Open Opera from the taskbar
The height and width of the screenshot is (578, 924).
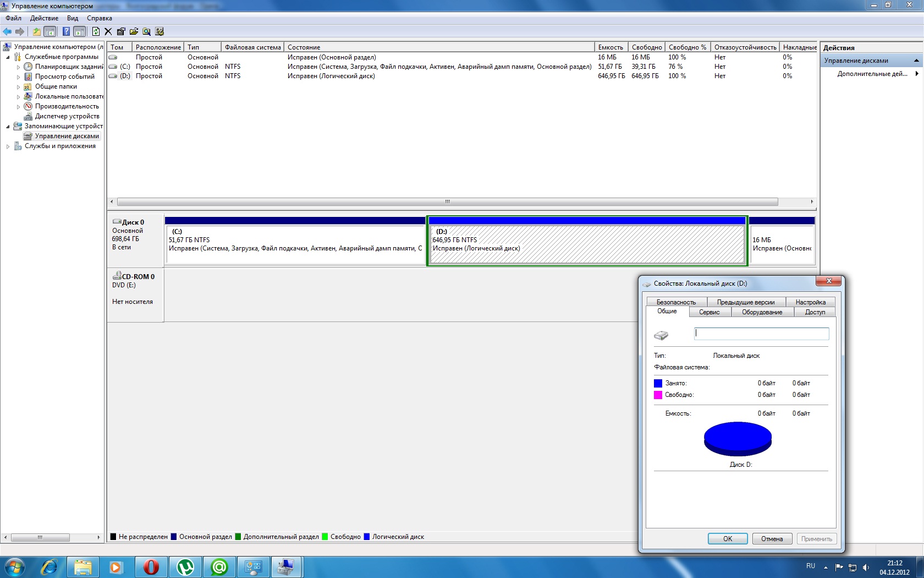(x=151, y=566)
